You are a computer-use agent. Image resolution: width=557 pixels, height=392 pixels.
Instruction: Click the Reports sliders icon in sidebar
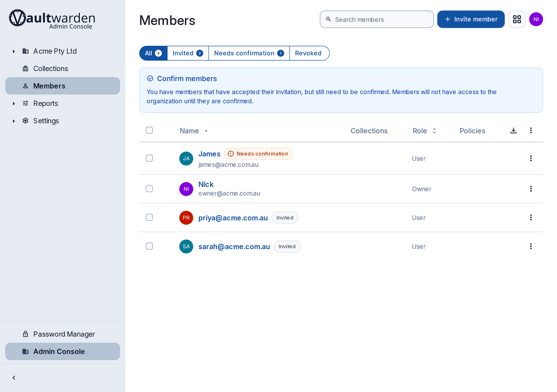[x=26, y=103]
